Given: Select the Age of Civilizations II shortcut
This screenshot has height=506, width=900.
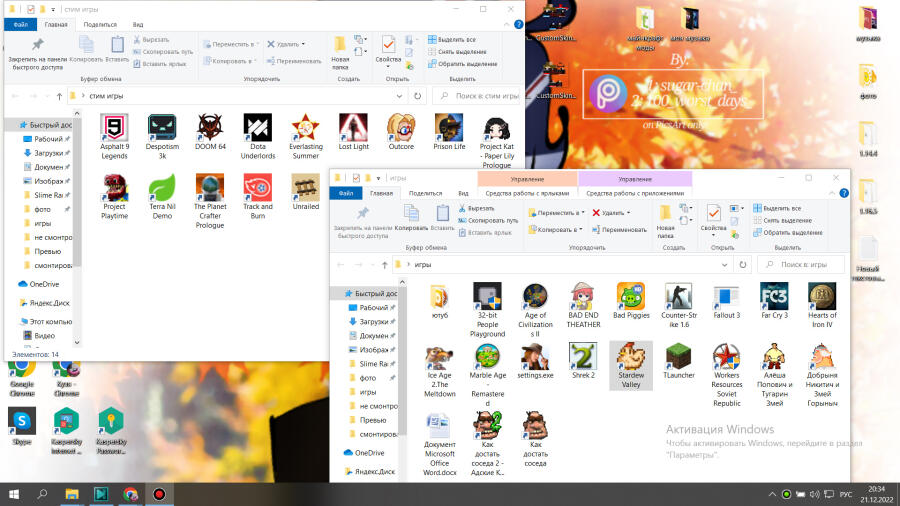Looking at the screenshot, I should point(535,310).
